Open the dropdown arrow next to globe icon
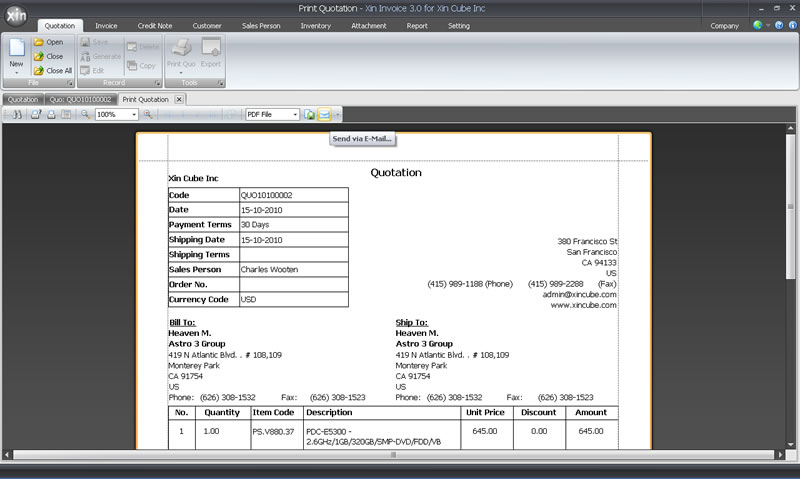Viewport: 800px width, 479px height. [768, 25]
